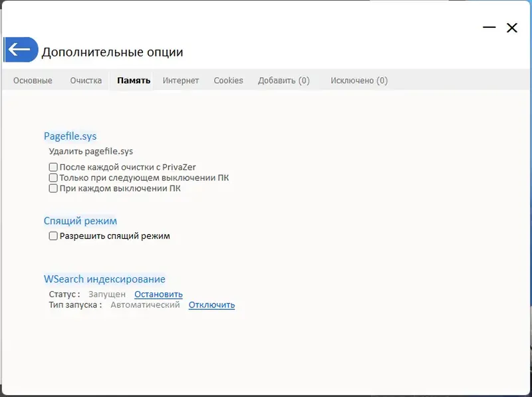532x397 pixels.
Task: Click 'Отключить' to disable WSearch startup
Action: pos(211,305)
